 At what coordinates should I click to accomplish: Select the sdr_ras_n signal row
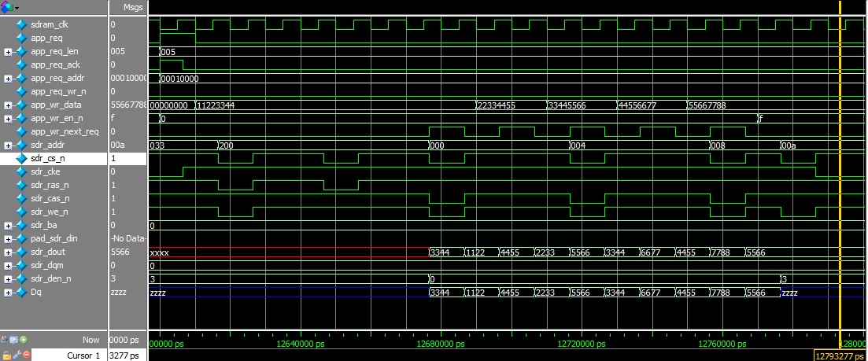[x=49, y=186]
